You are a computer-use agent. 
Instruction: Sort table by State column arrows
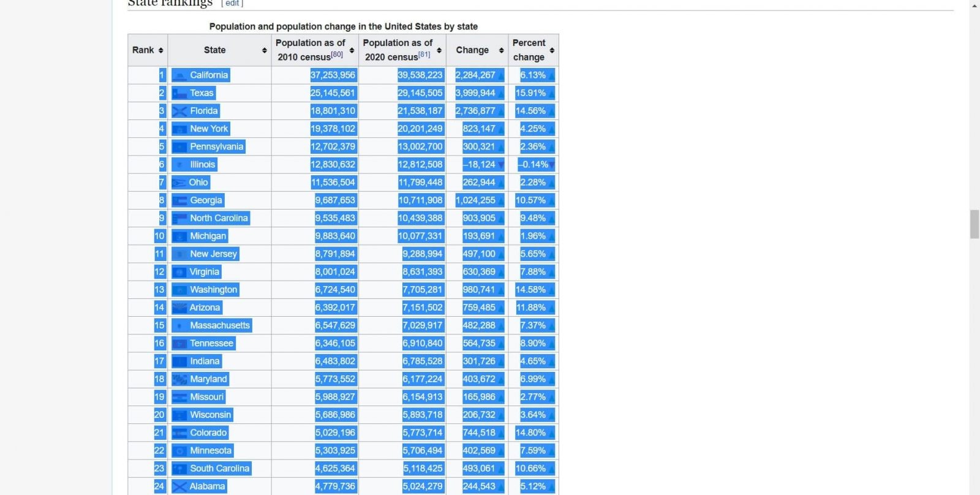[x=265, y=50]
